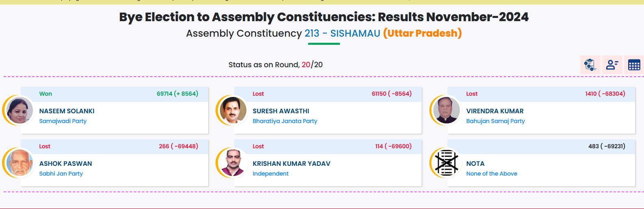
Task: Click the Sabhi Jan Party label
Action: tap(61, 174)
